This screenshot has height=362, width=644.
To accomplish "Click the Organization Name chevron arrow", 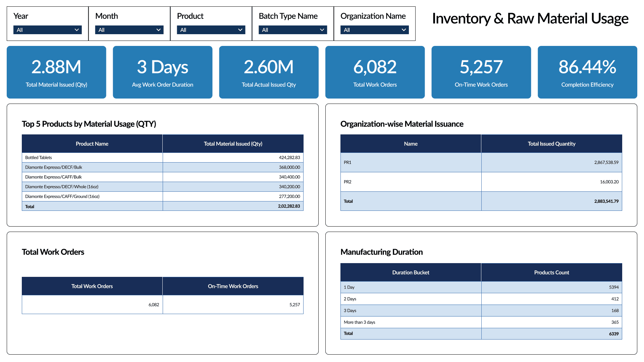I will [403, 30].
